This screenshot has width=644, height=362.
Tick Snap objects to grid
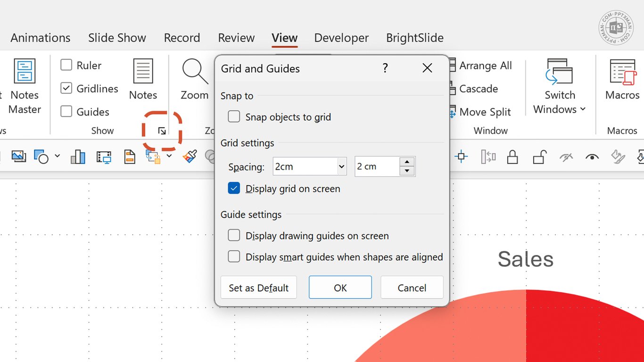pyautogui.click(x=234, y=116)
